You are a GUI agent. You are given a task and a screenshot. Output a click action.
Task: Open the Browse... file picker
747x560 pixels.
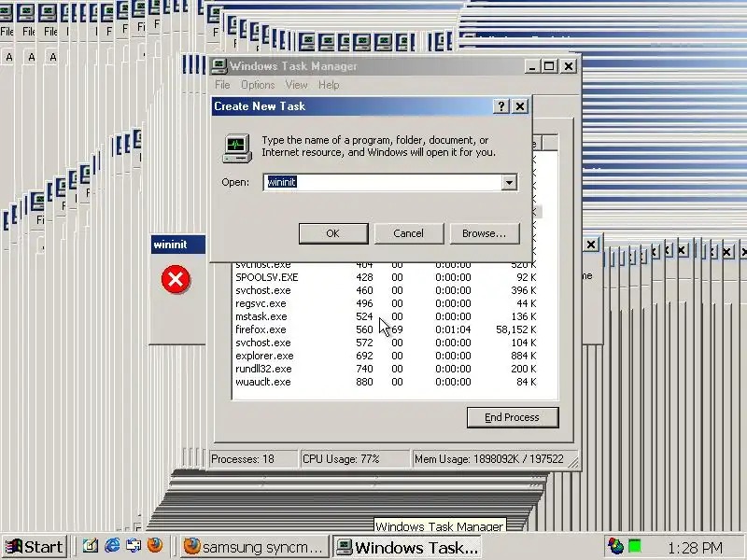tap(484, 233)
